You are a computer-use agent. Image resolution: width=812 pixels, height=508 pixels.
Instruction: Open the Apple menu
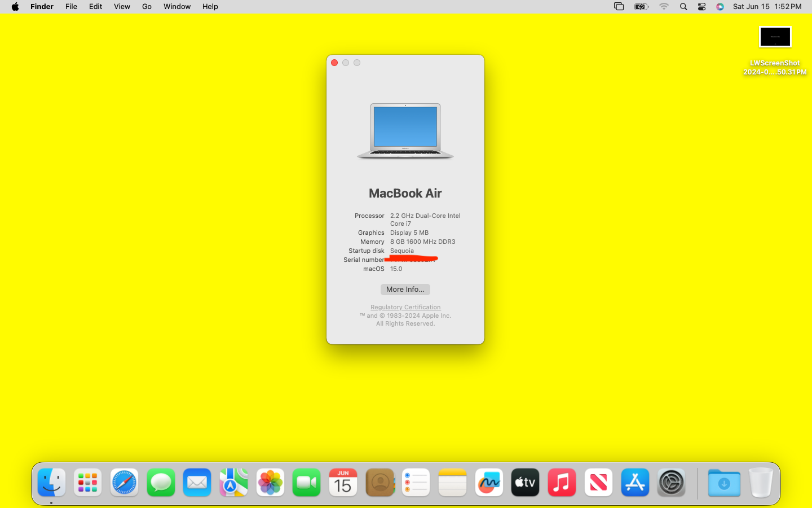[15, 7]
